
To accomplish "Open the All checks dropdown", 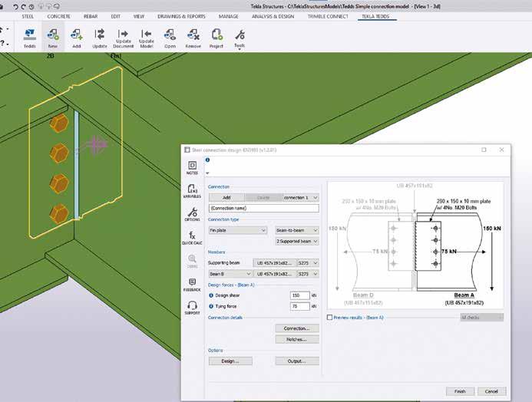I will 481,318.
